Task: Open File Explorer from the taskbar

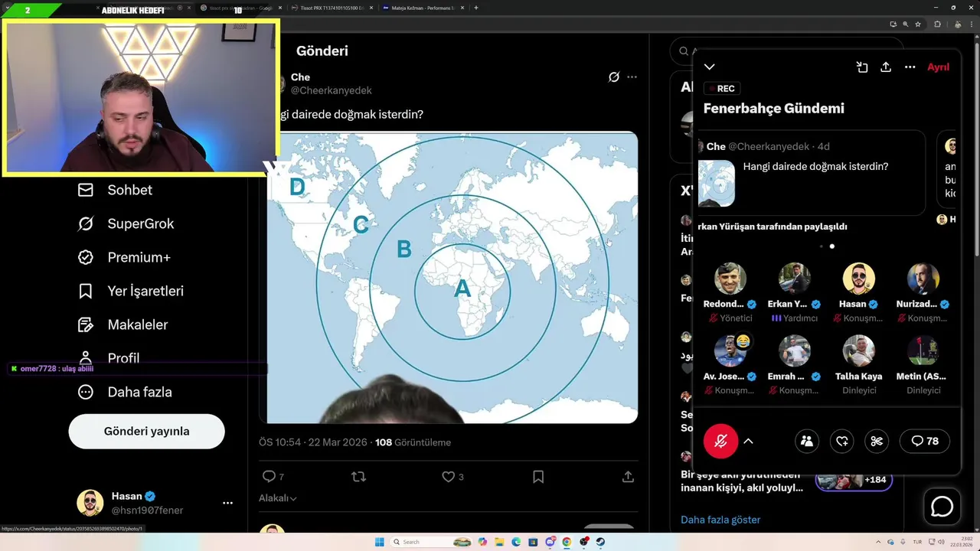Action: 499,542
